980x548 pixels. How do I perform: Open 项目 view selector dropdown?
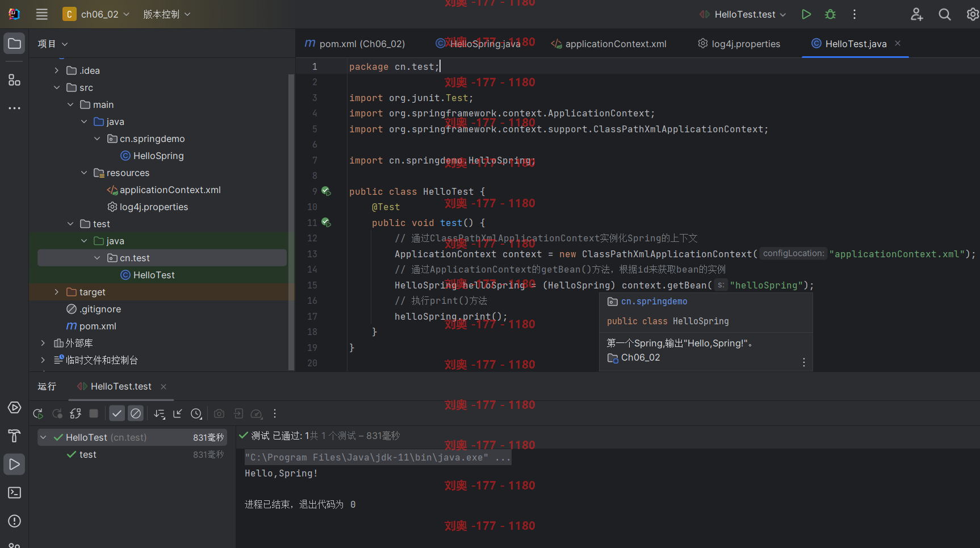(52, 44)
